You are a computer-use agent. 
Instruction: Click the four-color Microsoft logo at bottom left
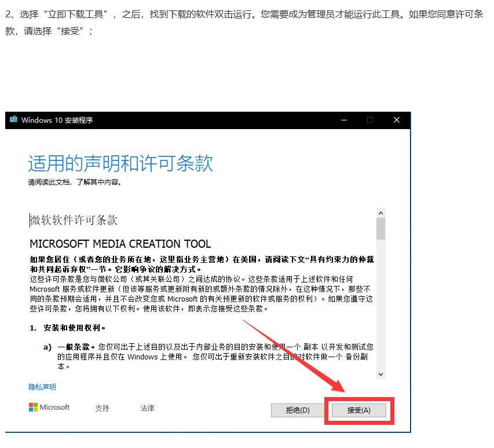(x=32, y=407)
